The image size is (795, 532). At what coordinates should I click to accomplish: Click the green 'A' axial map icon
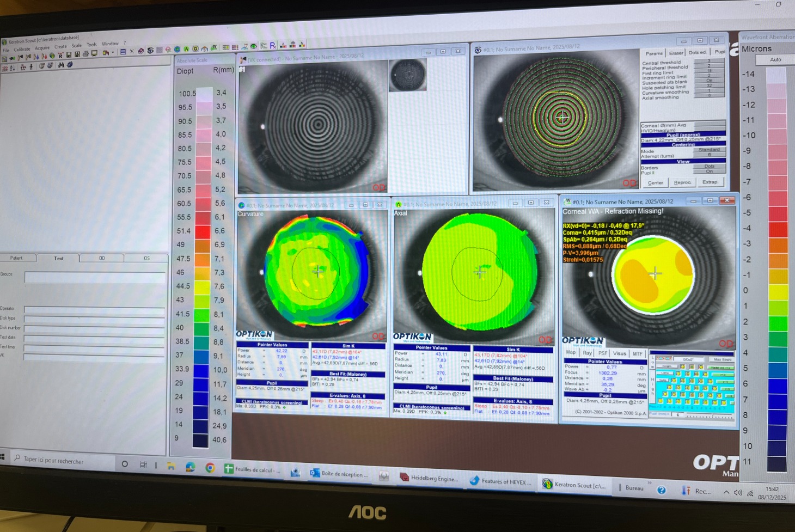[186, 50]
